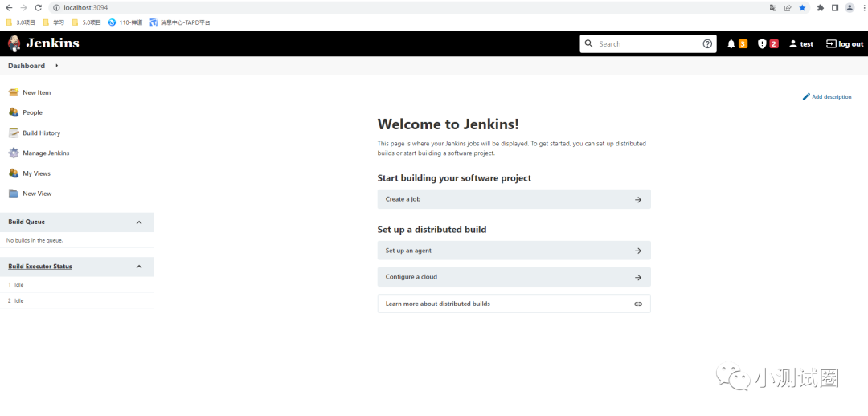Open Learn more about distributed builds
868x416 pixels.
514,304
